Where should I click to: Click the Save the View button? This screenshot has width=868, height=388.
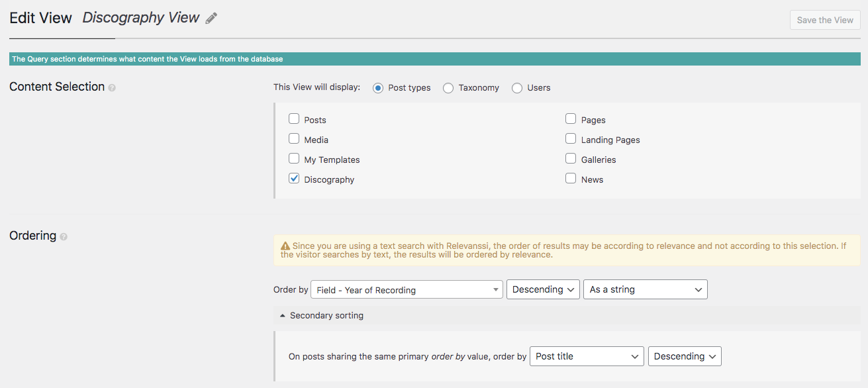coord(825,20)
